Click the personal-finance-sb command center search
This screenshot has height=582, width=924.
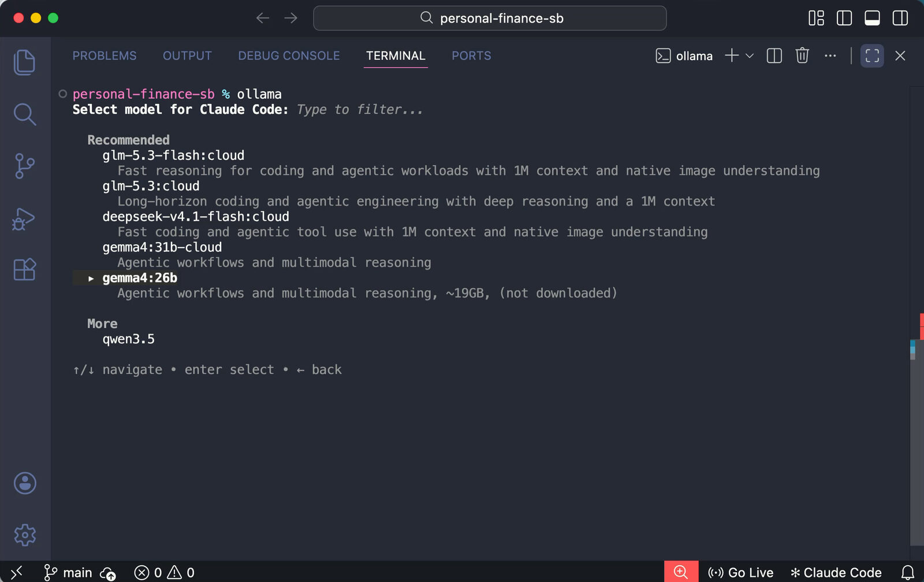coord(490,18)
